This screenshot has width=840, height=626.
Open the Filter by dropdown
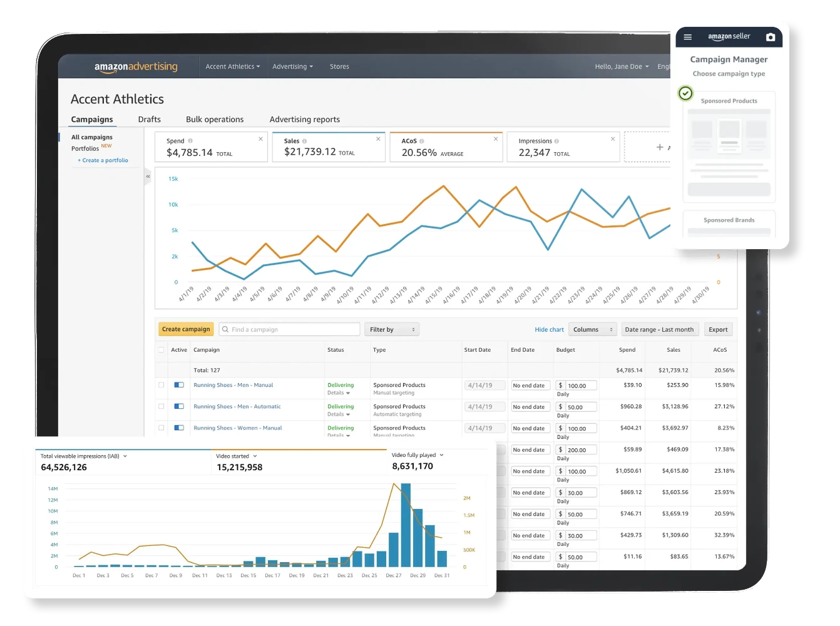point(392,329)
